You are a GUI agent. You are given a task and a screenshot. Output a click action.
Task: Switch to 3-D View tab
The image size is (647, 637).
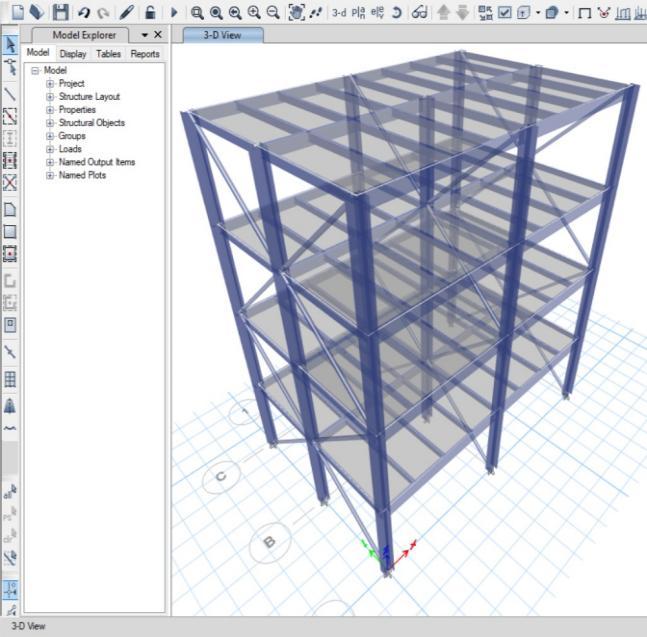[x=222, y=35]
